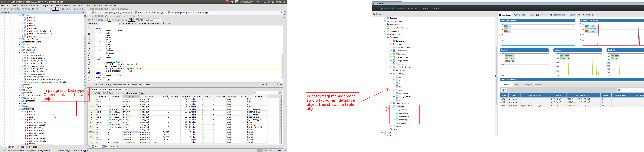Click the Sum: button in results toolbar
This screenshot has width=644, height=152.
pos(142,93)
